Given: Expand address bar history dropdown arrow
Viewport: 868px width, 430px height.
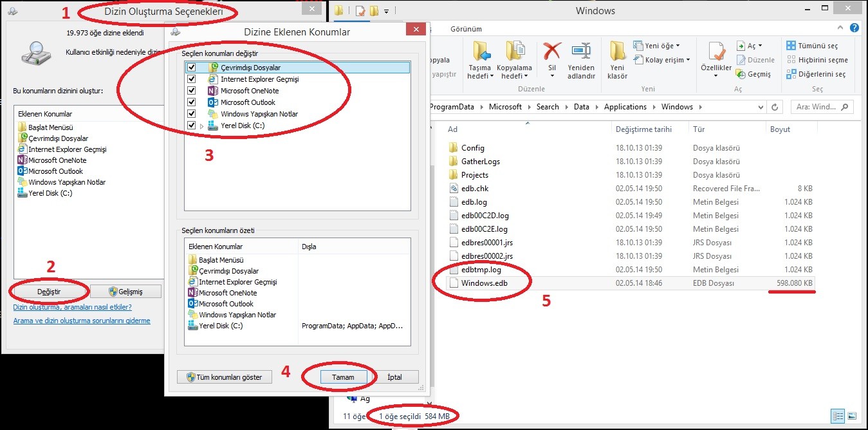Looking at the screenshot, I should pyautogui.click(x=759, y=107).
